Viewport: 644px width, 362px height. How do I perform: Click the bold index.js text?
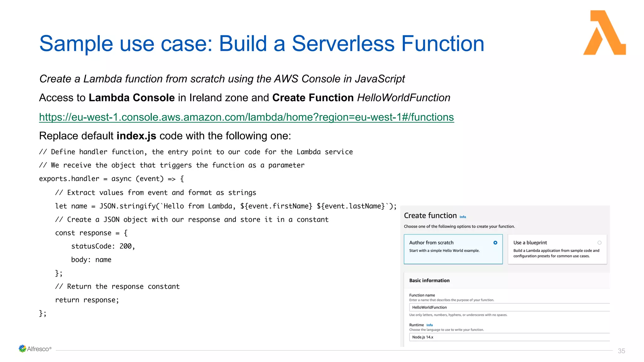point(136,136)
